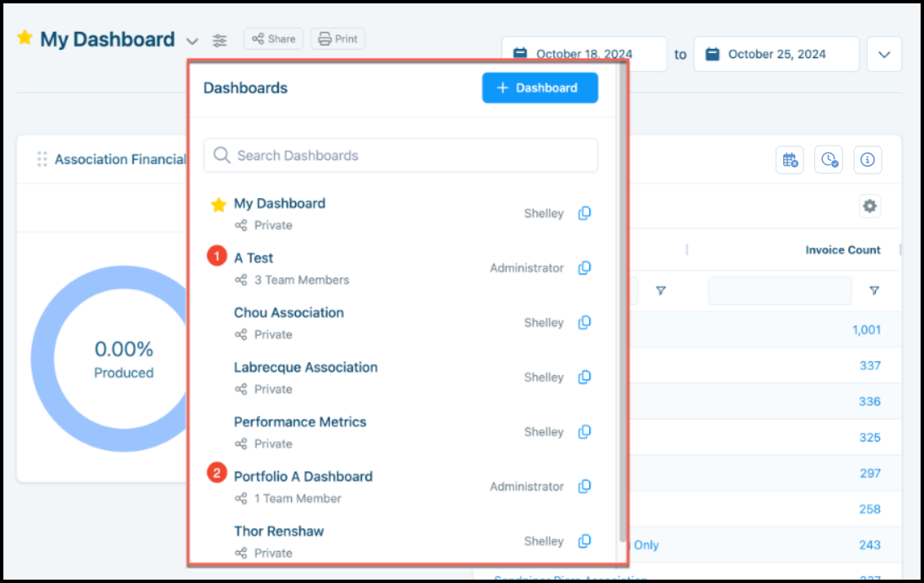Click share icon under Performance Metrics
The height and width of the screenshot is (583, 924).
coord(241,444)
